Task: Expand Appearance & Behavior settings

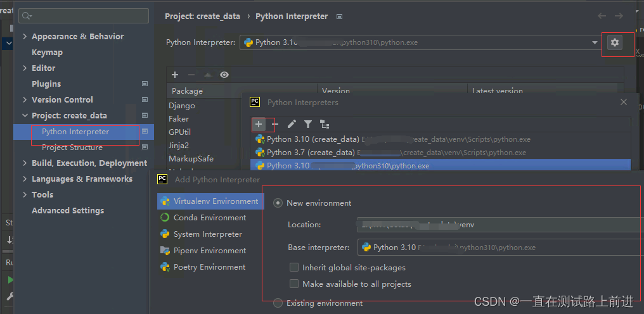Action: pos(25,36)
